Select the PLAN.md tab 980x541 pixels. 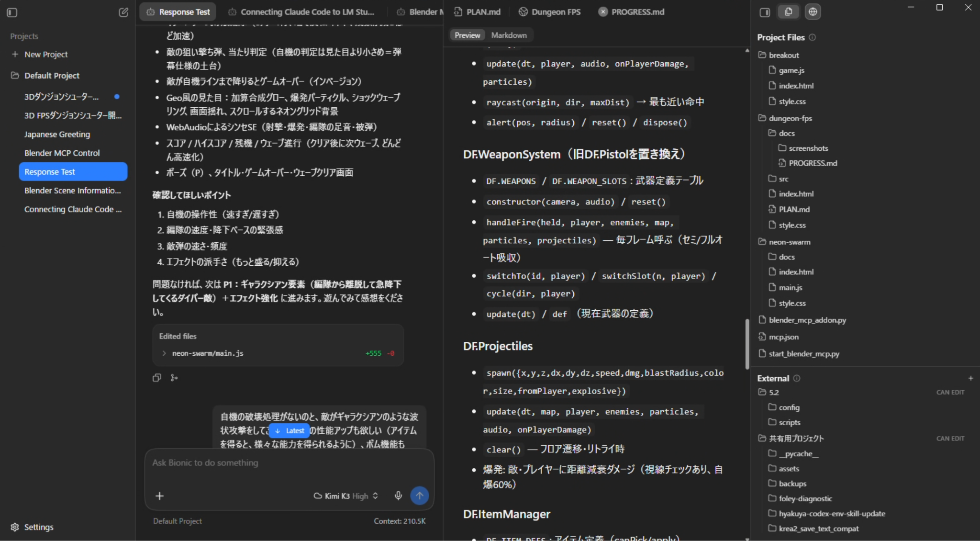477,12
